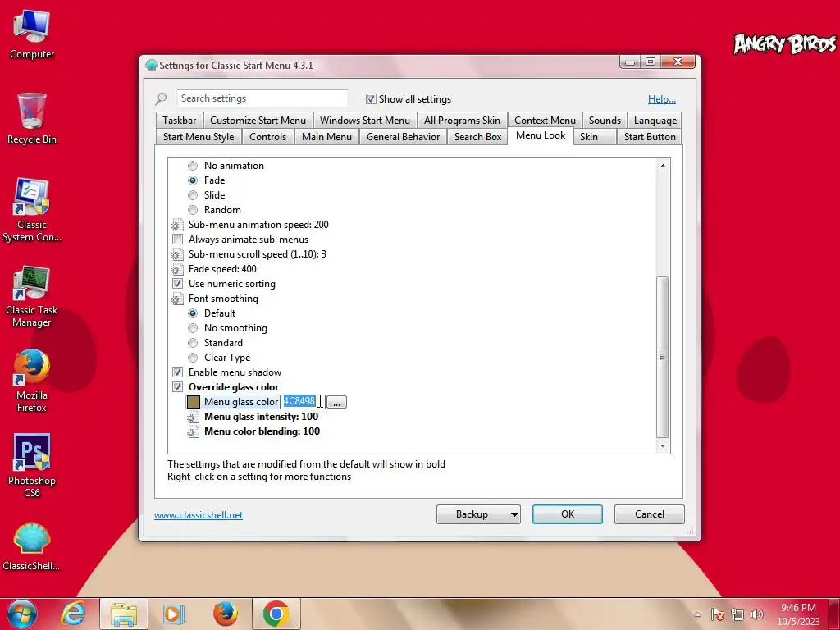Open Windows Explorer folder in taskbar
This screenshot has height=630, width=840.
pos(124,614)
